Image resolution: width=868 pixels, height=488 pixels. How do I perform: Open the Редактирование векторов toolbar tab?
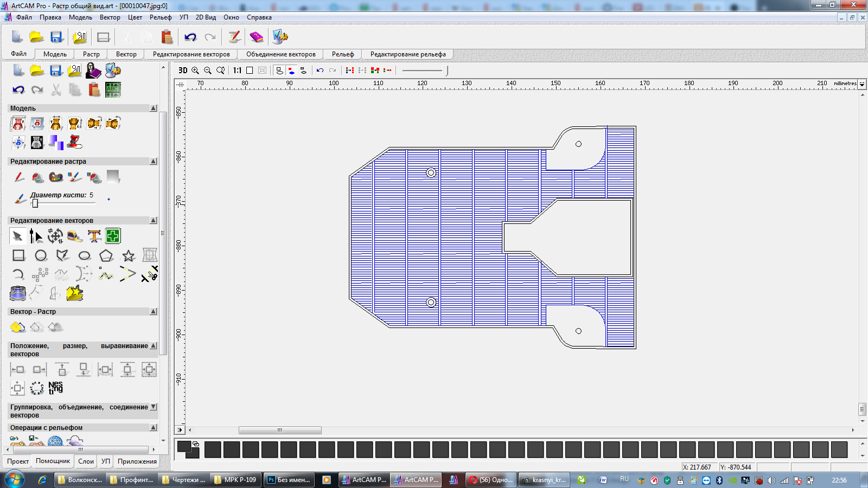pyautogui.click(x=191, y=54)
